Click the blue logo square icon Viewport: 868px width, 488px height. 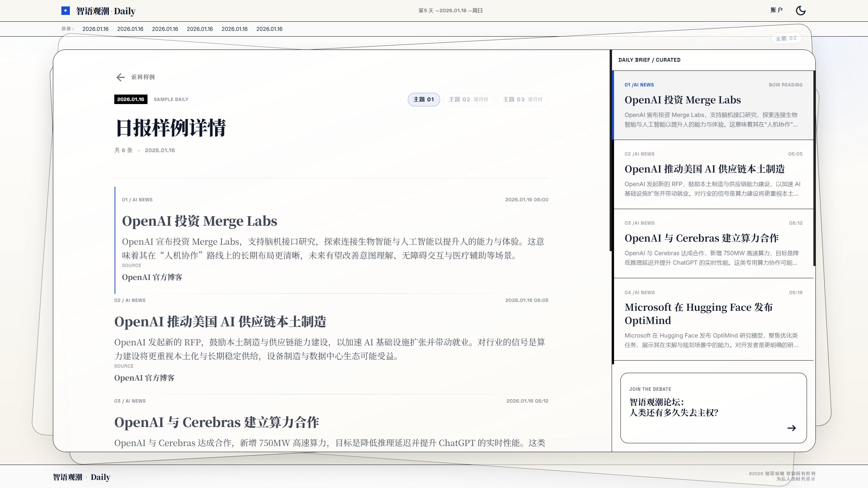(x=65, y=11)
